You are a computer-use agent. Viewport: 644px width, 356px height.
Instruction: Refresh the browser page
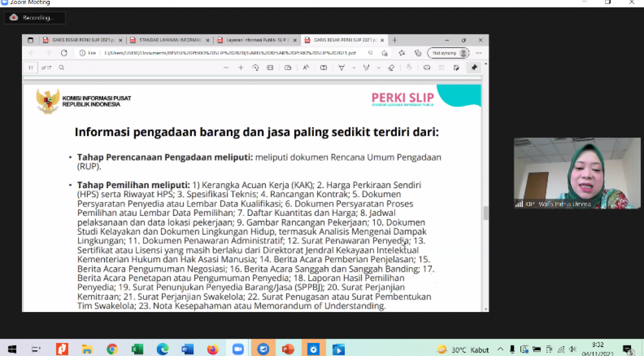(64, 53)
